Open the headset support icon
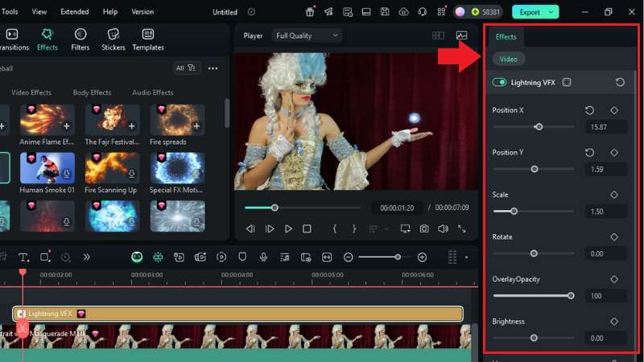Viewport: 644px width, 362px height. coord(422,12)
